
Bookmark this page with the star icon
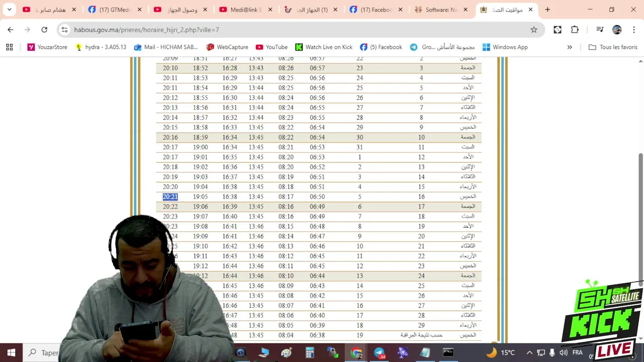pyautogui.click(x=534, y=30)
